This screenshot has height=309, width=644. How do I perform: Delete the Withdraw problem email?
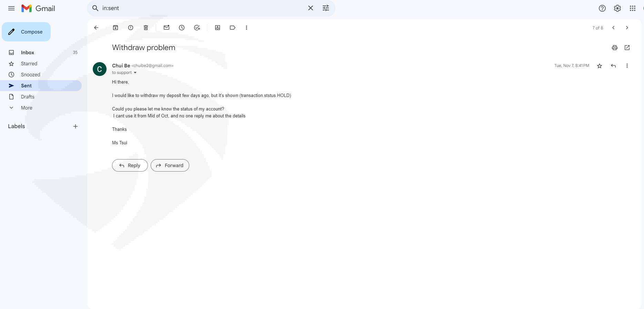click(x=146, y=28)
